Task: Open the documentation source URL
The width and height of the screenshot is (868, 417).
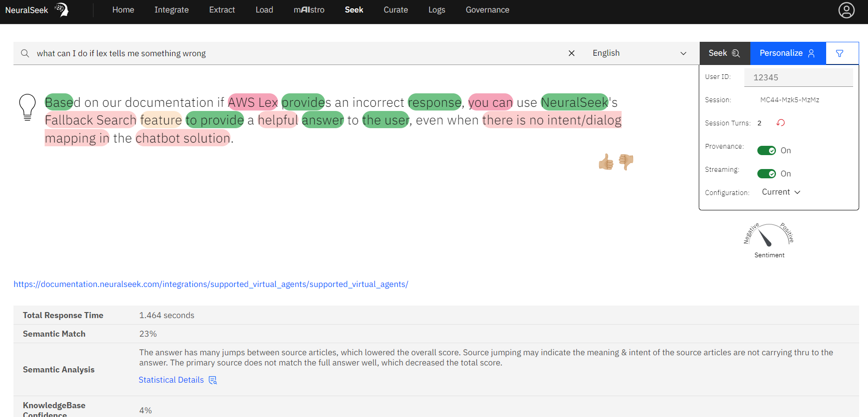Action: [x=211, y=284]
